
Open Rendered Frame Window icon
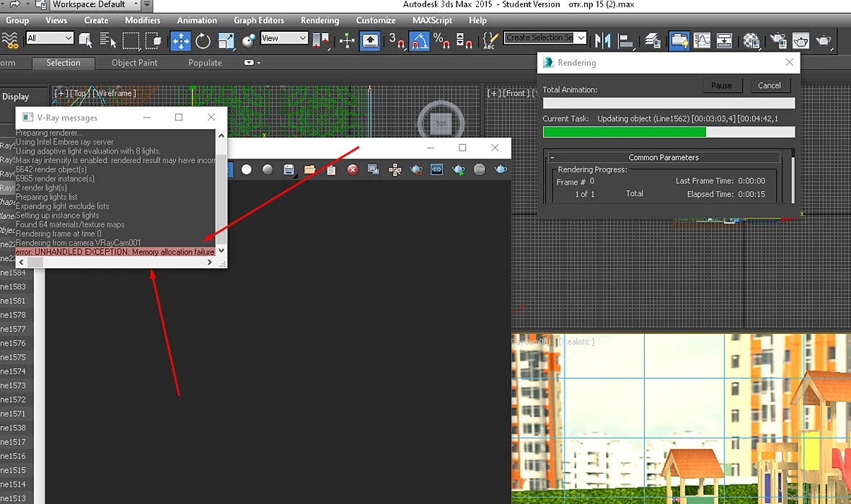[x=801, y=40]
